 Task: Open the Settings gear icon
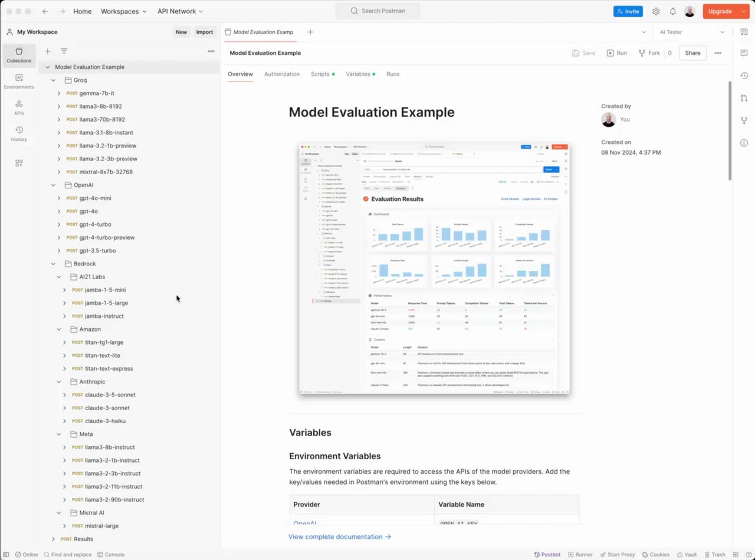[656, 11]
